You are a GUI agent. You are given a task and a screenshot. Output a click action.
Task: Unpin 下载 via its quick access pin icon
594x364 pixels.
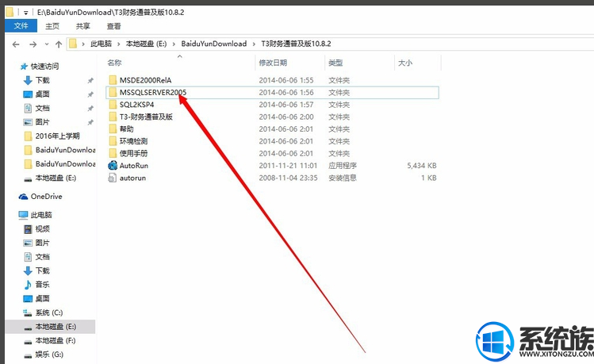90,80
